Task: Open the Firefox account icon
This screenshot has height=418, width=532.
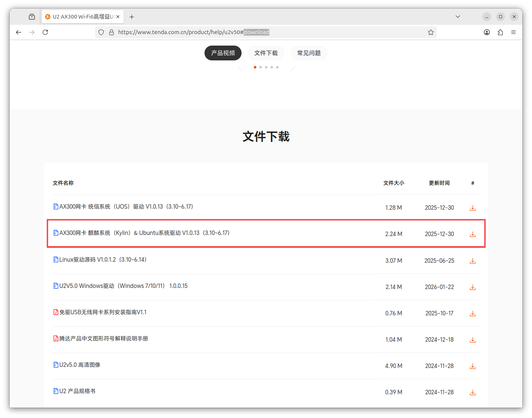Action: tap(486, 32)
